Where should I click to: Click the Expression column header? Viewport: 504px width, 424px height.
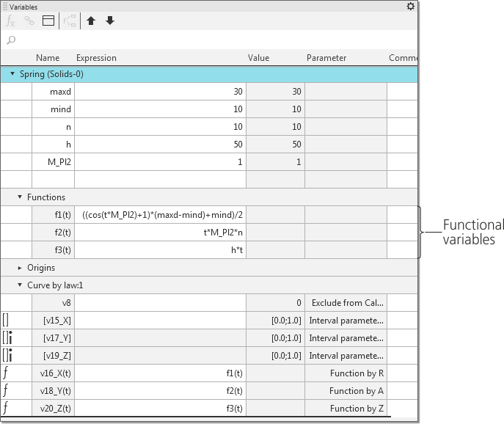[x=96, y=58]
